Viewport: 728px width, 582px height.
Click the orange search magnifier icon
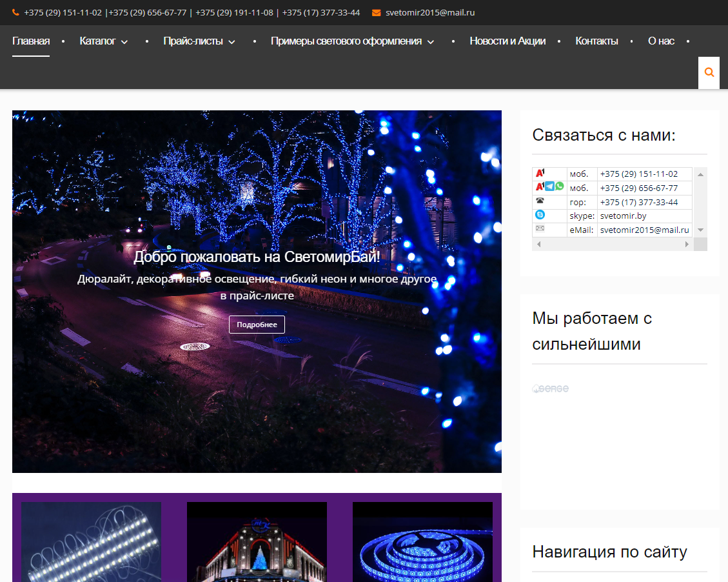click(x=709, y=73)
